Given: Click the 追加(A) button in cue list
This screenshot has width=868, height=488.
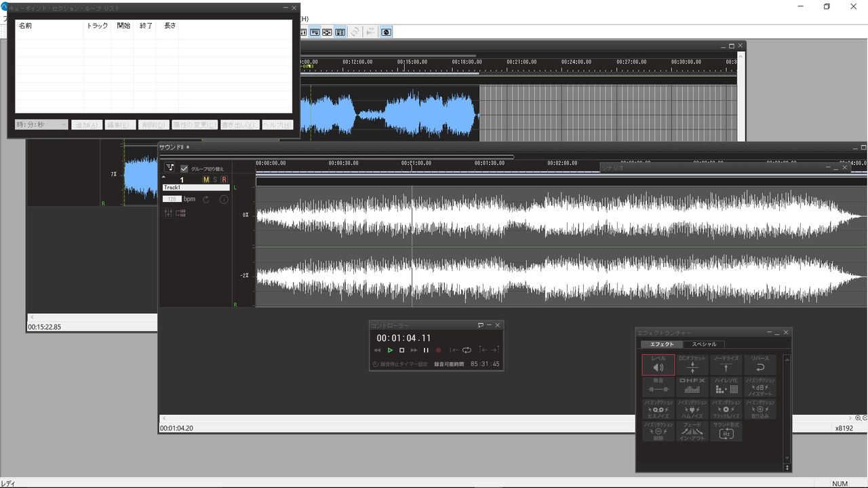Looking at the screenshot, I should 87,125.
